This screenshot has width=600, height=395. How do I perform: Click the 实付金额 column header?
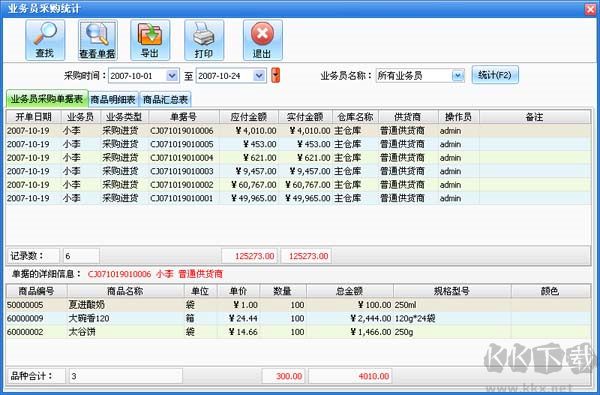pos(305,117)
